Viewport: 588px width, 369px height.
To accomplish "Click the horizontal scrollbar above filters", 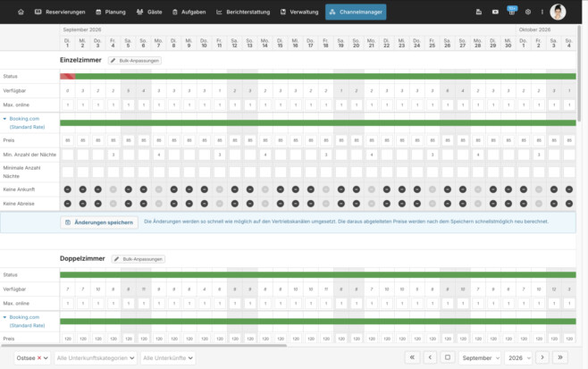I will pos(144,346).
